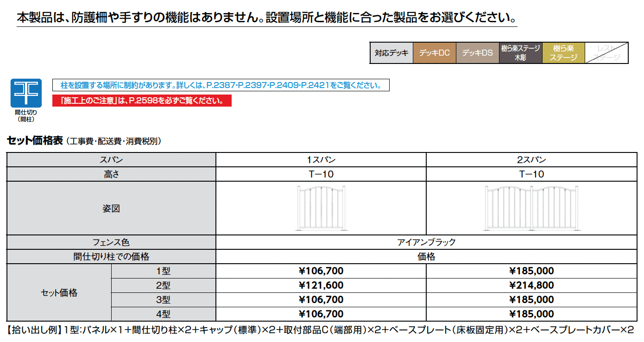Select the デッキDC compatibility cell
Image resolution: width=644 pixels, height=342 pixels.
tap(434, 52)
